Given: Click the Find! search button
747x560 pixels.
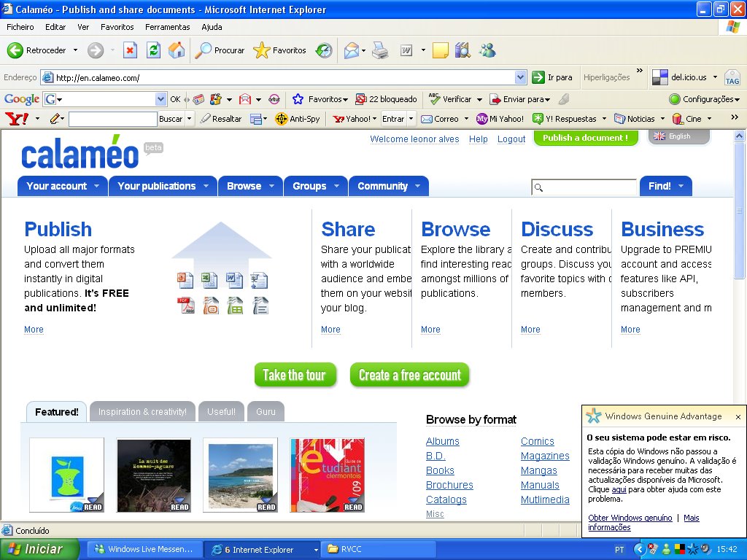Looking at the screenshot, I should [x=665, y=186].
